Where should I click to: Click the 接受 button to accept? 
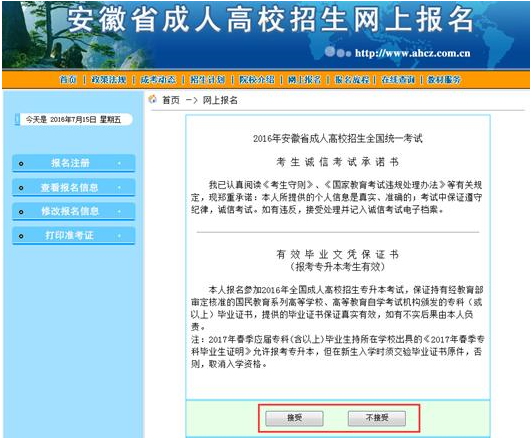[294, 418]
